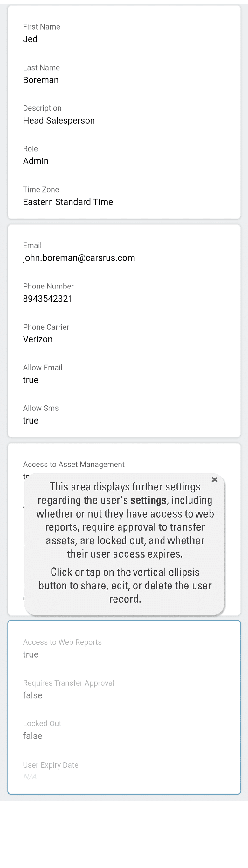Select the Verizon phone carrier value
Screen dimensions: 248x868
point(38,339)
